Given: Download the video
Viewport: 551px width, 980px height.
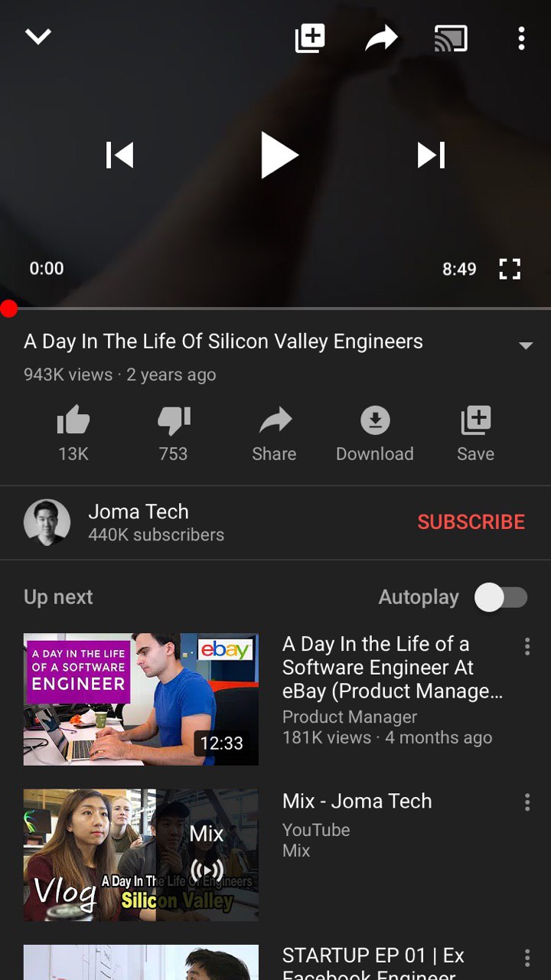Looking at the screenshot, I should pos(375,434).
